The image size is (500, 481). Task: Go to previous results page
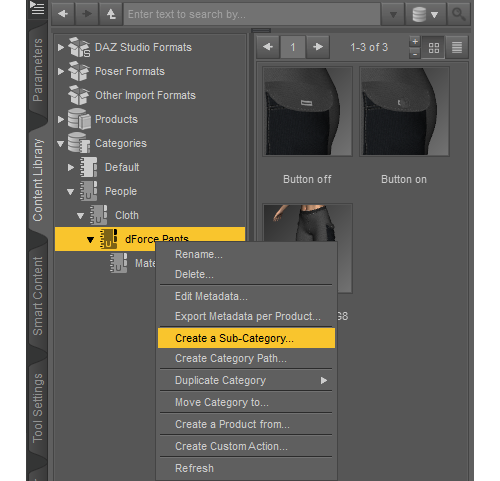(268, 47)
